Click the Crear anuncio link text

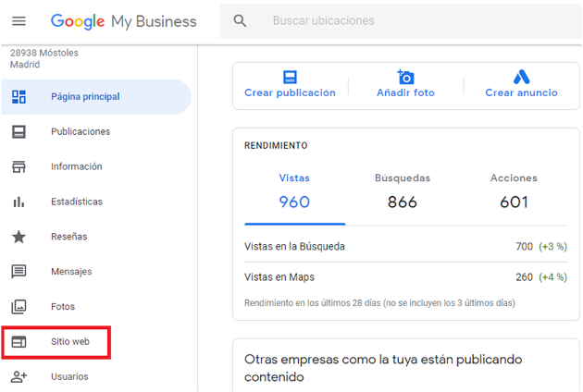click(x=521, y=92)
